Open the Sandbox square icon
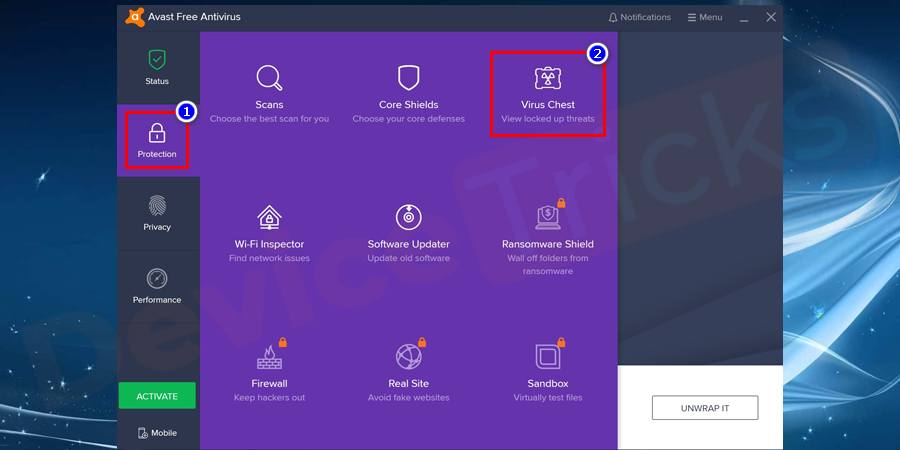The width and height of the screenshot is (900, 450). pos(548,356)
